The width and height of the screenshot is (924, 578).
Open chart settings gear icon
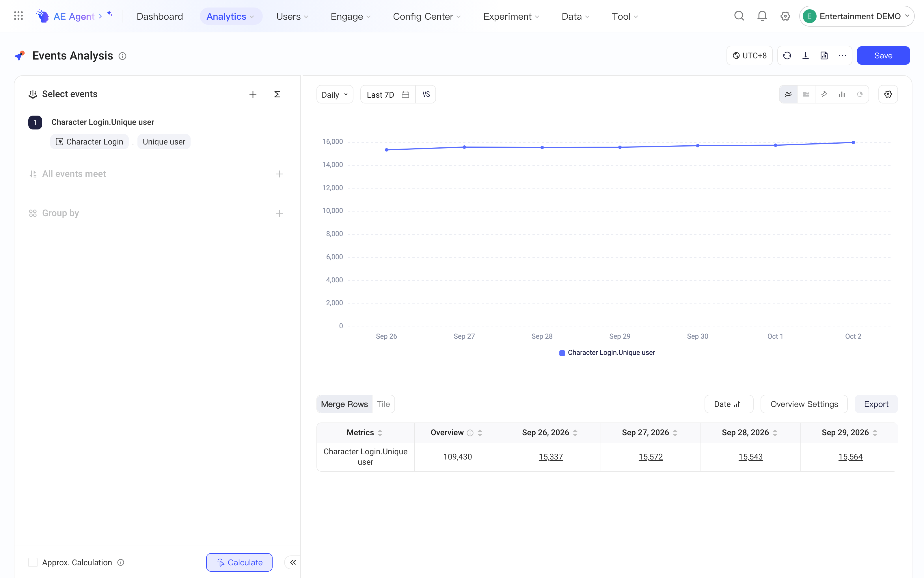click(x=888, y=95)
